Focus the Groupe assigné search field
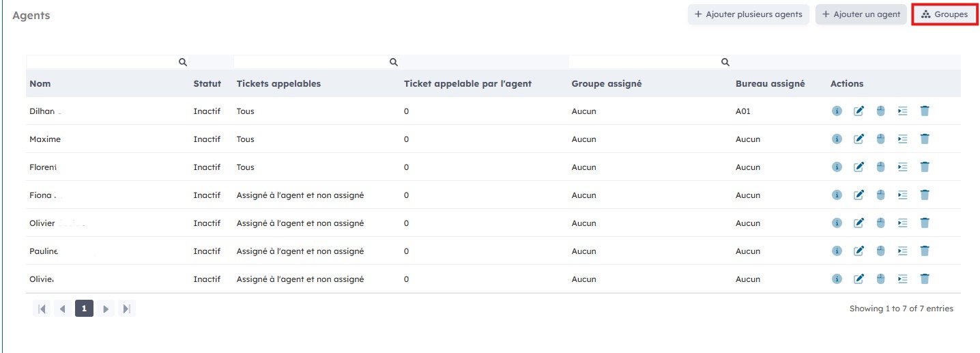Screen dimensions: 980x353 tap(645, 62)
